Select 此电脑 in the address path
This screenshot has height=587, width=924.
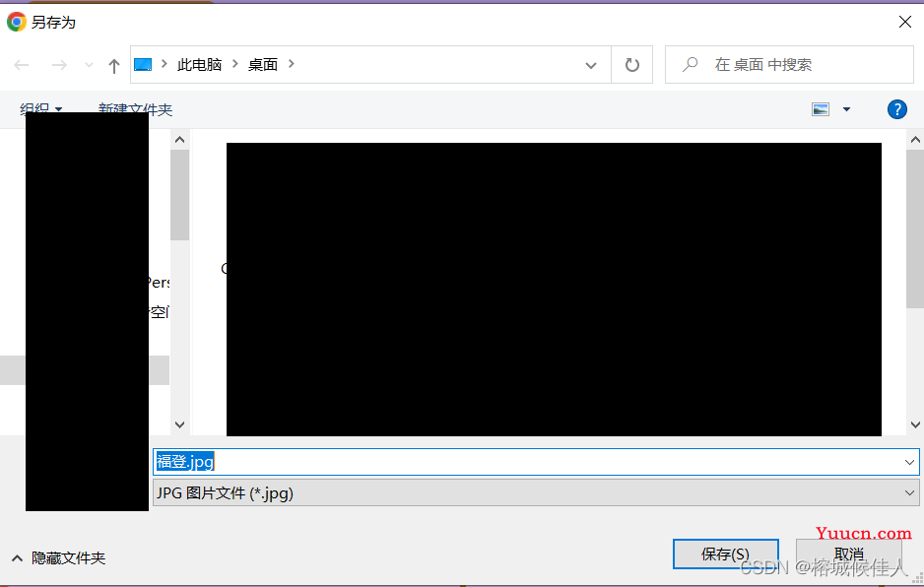click(x=199, y=64)
